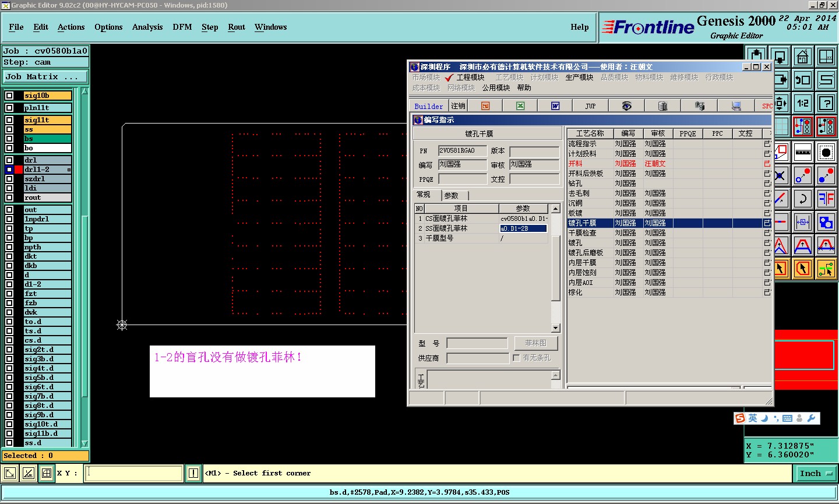The height and width of the screenshot is (504, 839).
Task: Select the 钻孔 row in process list
Action: coord(669,184)
